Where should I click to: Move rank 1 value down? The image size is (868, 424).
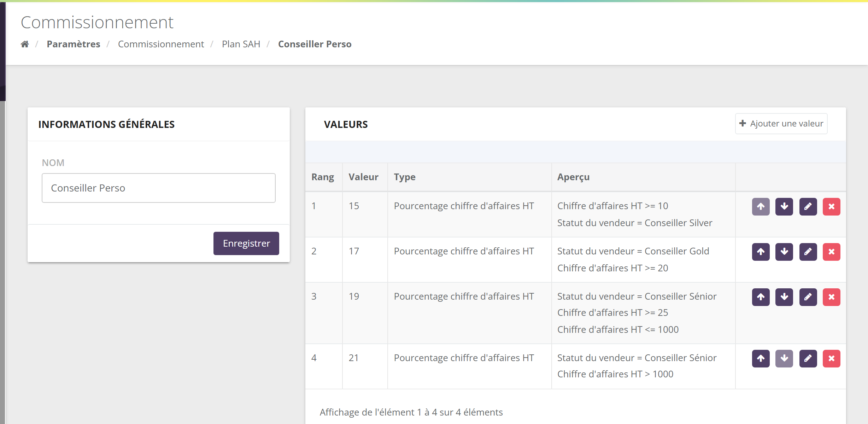[x=784, y=206]
